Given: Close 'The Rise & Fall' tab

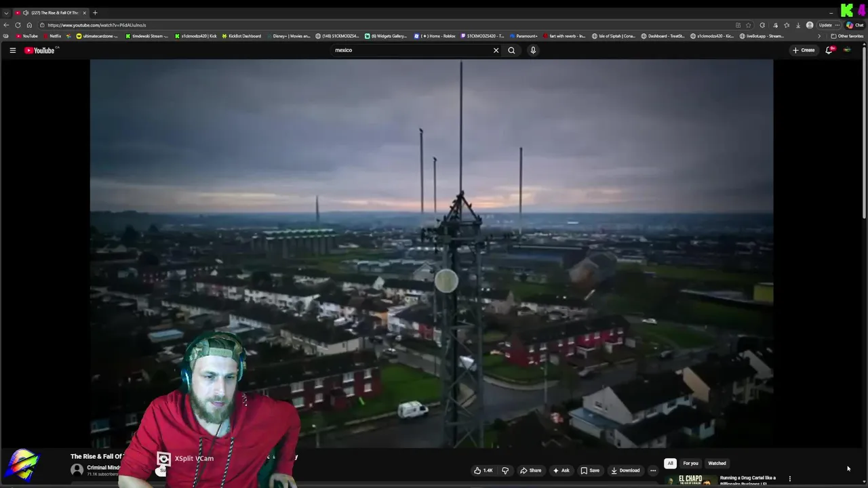Looking at the screenshot, I should 84,13.
